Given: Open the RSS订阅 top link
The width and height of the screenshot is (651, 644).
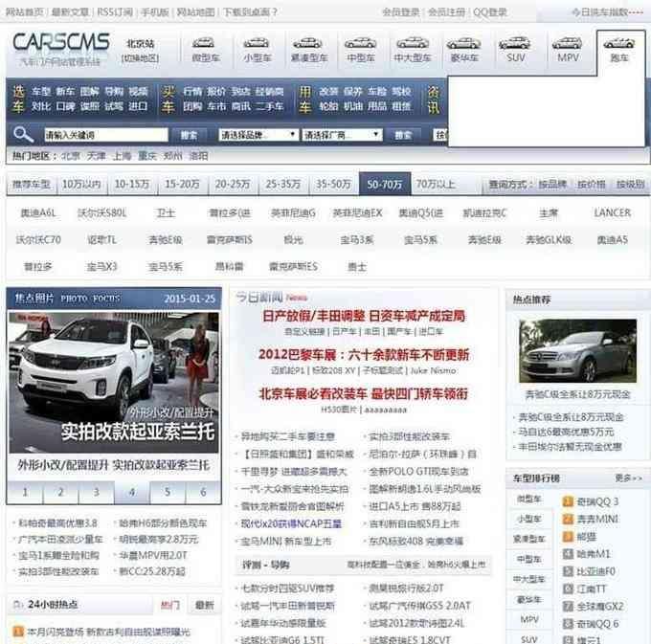Looking at the screenshot, I should (115, 12).
